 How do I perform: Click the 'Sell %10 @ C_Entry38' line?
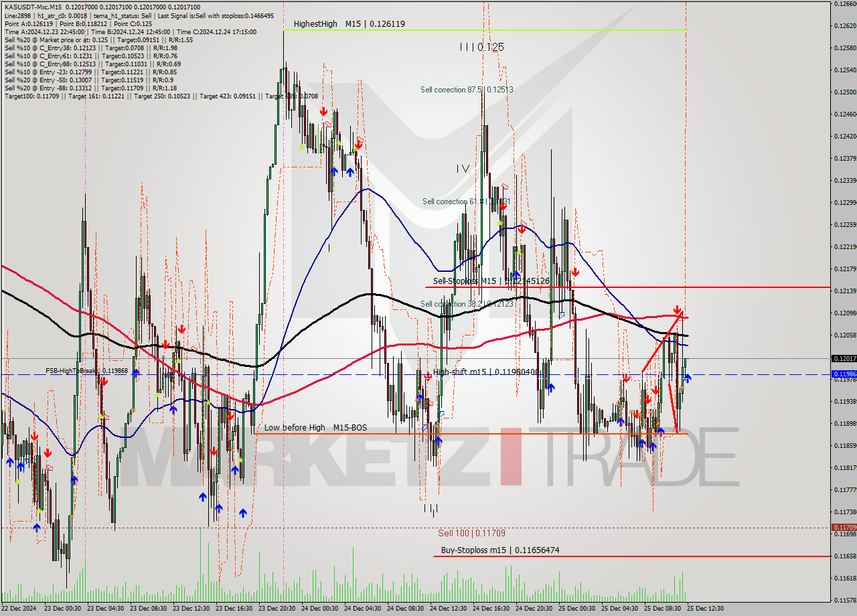coord(90,48)
